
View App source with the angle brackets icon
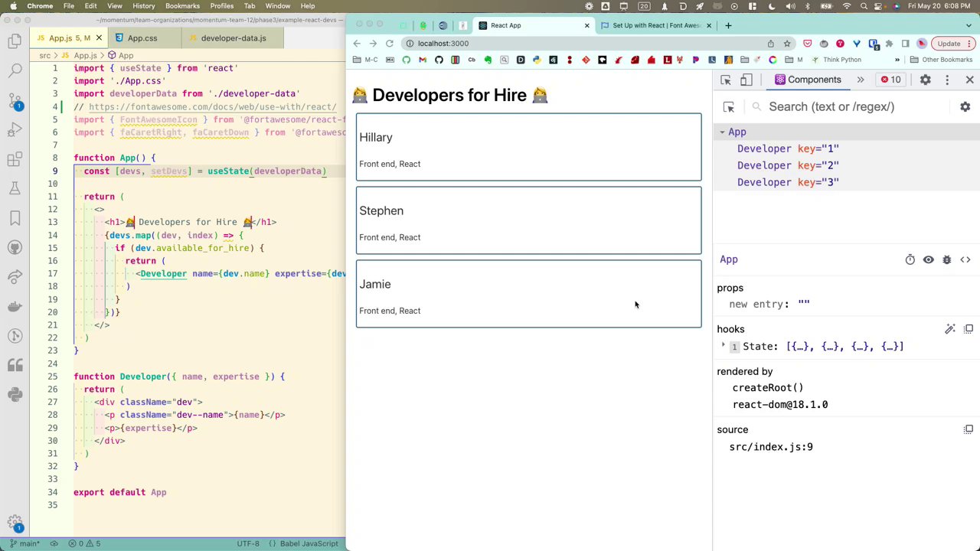pyautogui.click(x=965, y=260)
